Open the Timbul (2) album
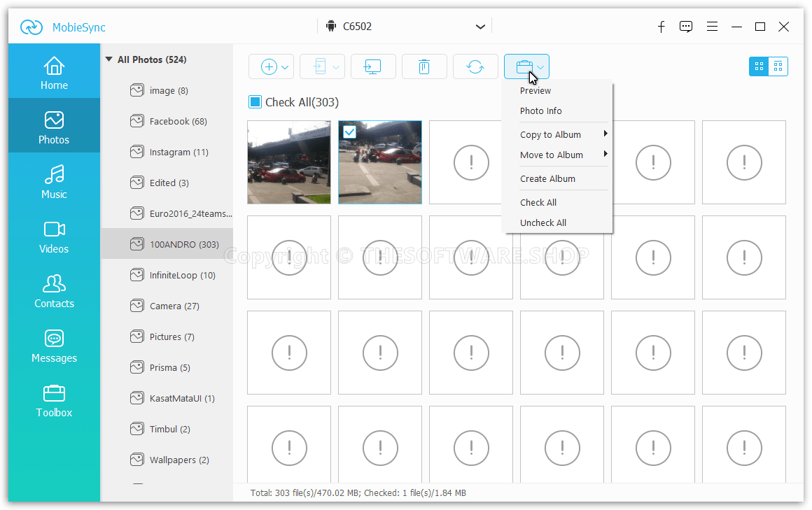Viewport: 812px width, 510px height. click(x=167, y=430)
